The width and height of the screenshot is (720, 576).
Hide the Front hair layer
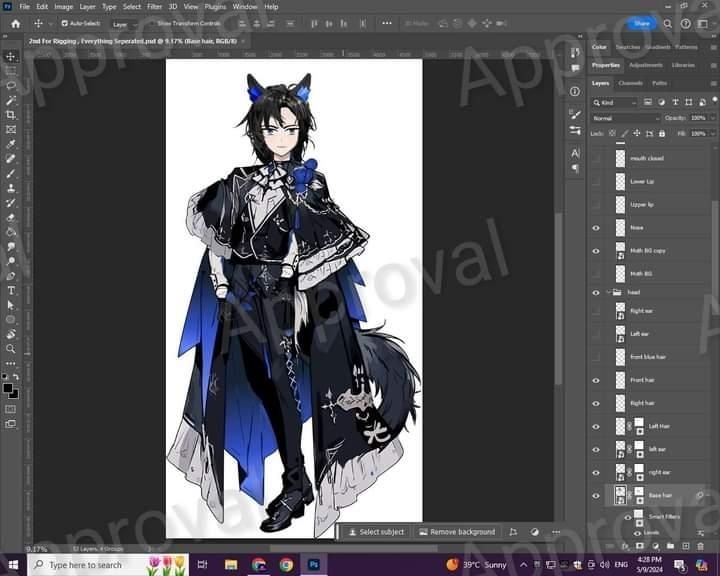(x=596, y=380)
